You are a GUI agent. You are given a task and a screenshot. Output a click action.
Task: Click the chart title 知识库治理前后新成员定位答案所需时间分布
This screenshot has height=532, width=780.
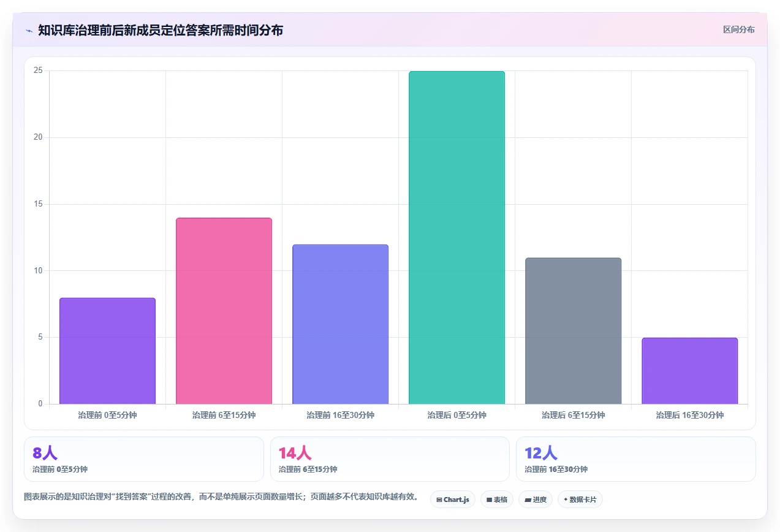click(161, 30)
